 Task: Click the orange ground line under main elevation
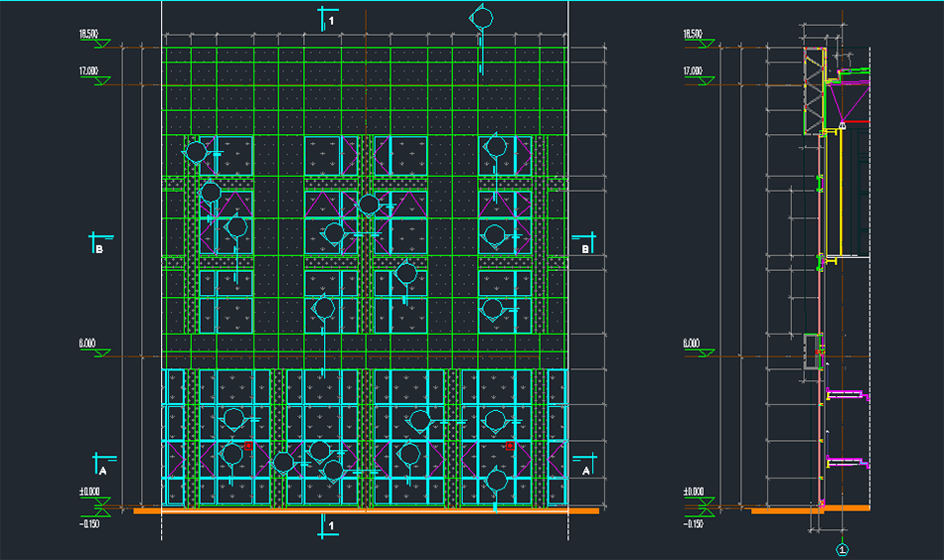[x=366, y=510]
